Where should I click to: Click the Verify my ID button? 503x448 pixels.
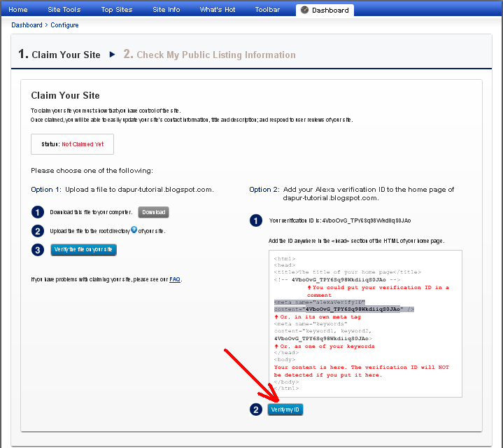pos(285,409)
